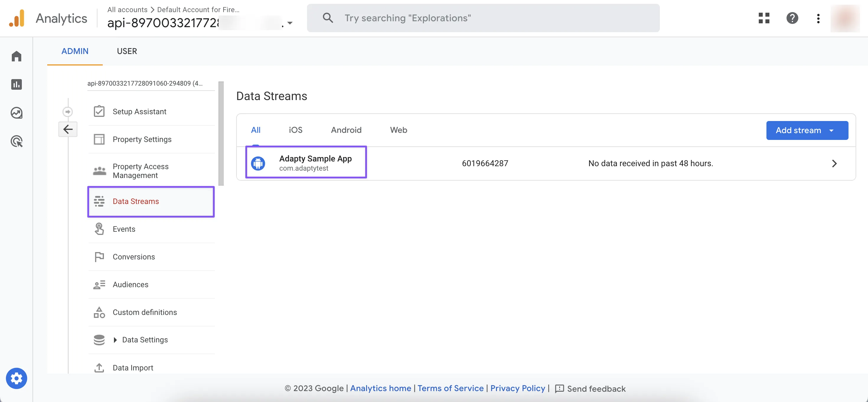Click the admin menu vertical scrollbar
Viewport: 868px width, 402px height.
click(221, 133)
